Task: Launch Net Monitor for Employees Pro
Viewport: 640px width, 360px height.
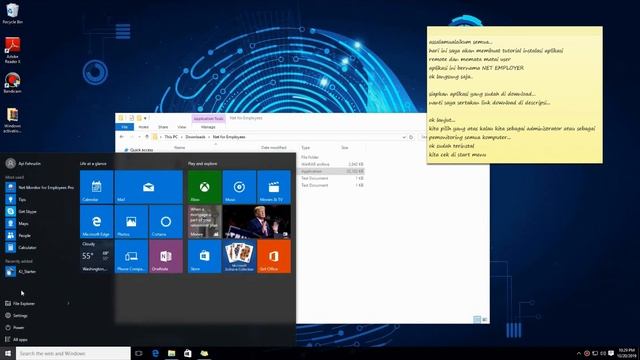Action: [40, 187]
